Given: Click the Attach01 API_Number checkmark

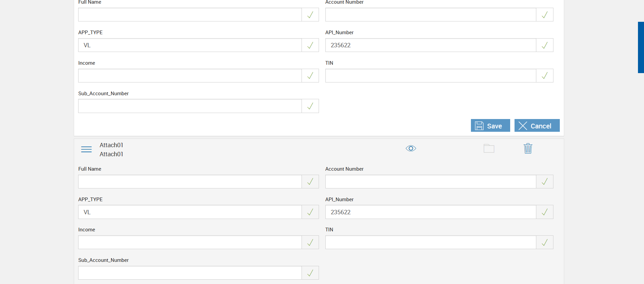Looking at the screenshot, I should [x=544, y=212].
